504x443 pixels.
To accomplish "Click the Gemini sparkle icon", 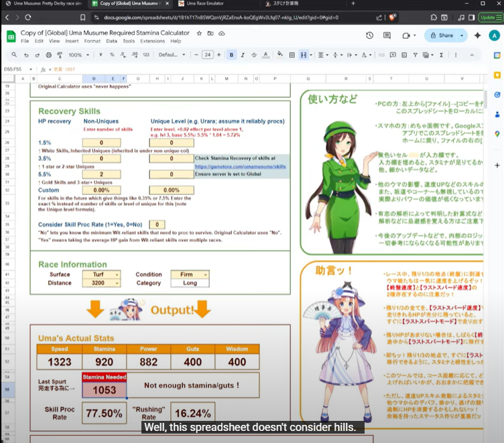I will [x=477, y=36].
